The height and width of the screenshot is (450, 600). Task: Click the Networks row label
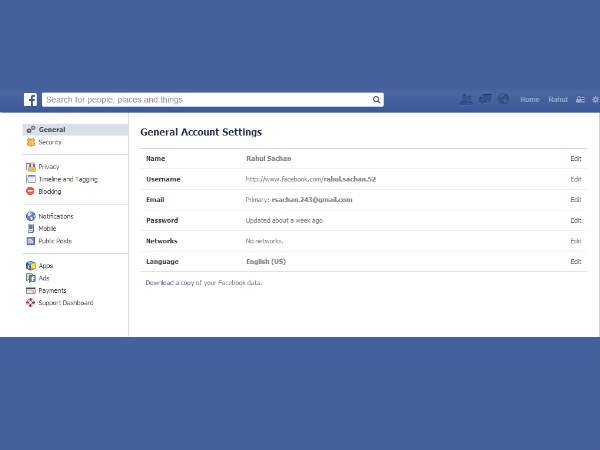(161, 241)
